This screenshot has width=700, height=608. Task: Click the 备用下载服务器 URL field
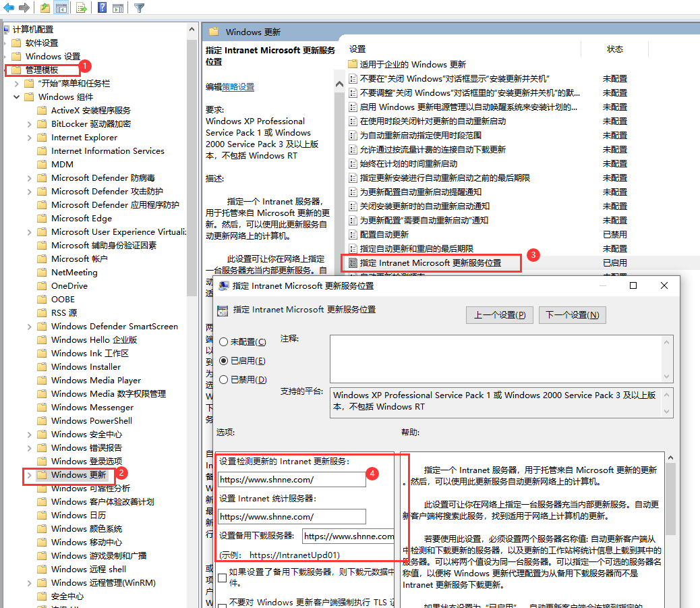click(x=348, y=536)
